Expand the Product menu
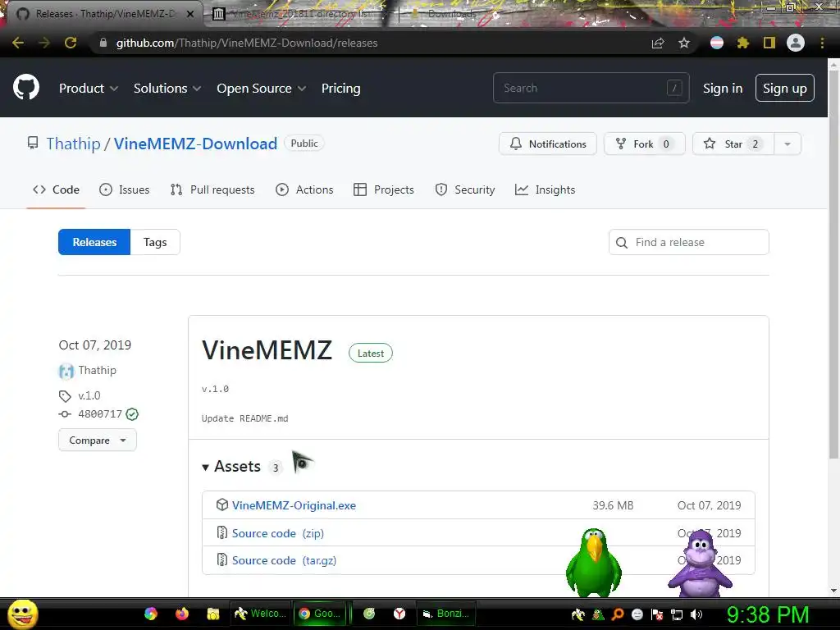 (89, 89)
